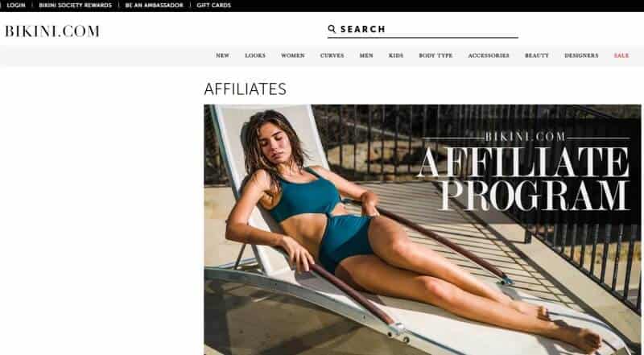
Task: Open Be An Ambassador link
Action: 154,6
